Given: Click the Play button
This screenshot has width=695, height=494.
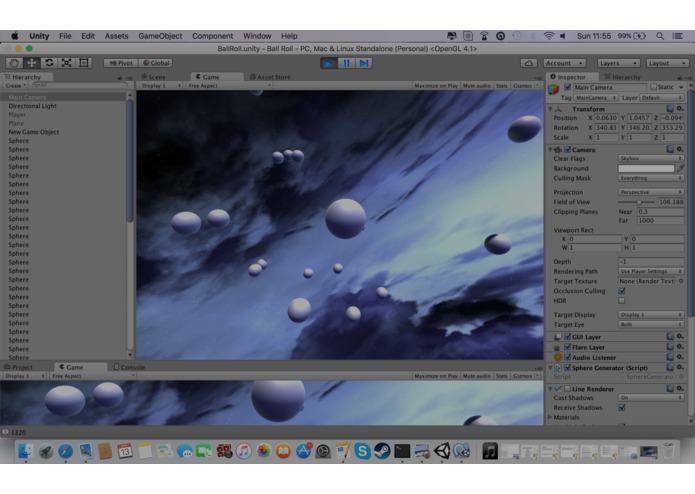Looking at the screenshot, I should tap(328, 63).
